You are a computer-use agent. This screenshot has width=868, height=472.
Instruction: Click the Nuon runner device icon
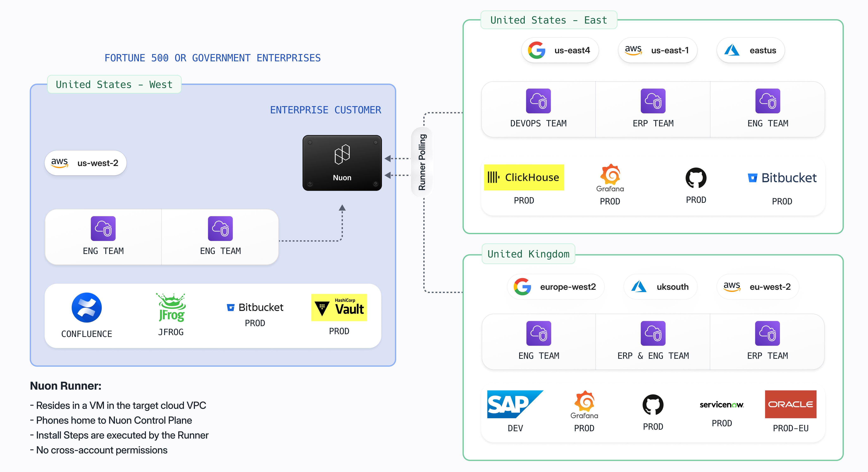[x=342, y=163]
